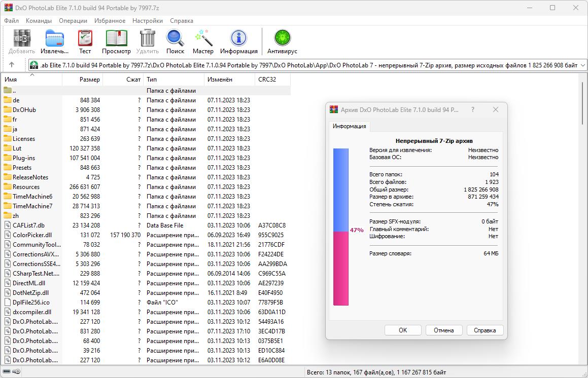Launch the Мастер (Wizard) icon

[203, 37]
